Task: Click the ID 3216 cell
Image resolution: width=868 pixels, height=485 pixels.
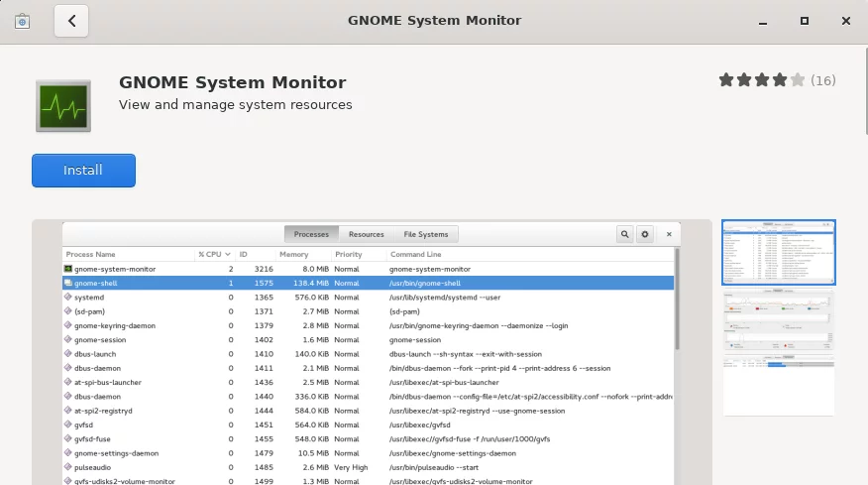Action: (264, 269)
